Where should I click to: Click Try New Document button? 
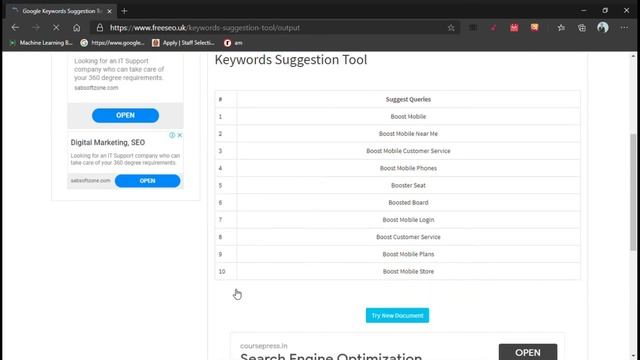397,316
